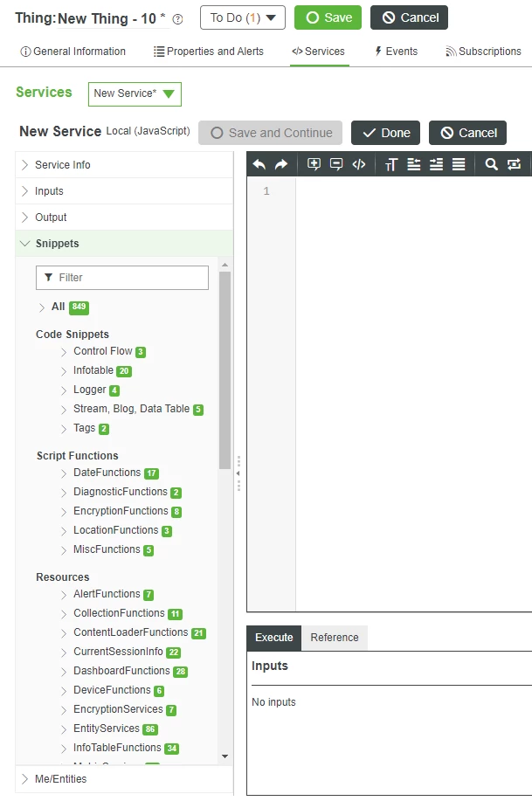Expand the Tags snippets group
532x801 pixels.
pyautogui.click(x=64, y=429)
